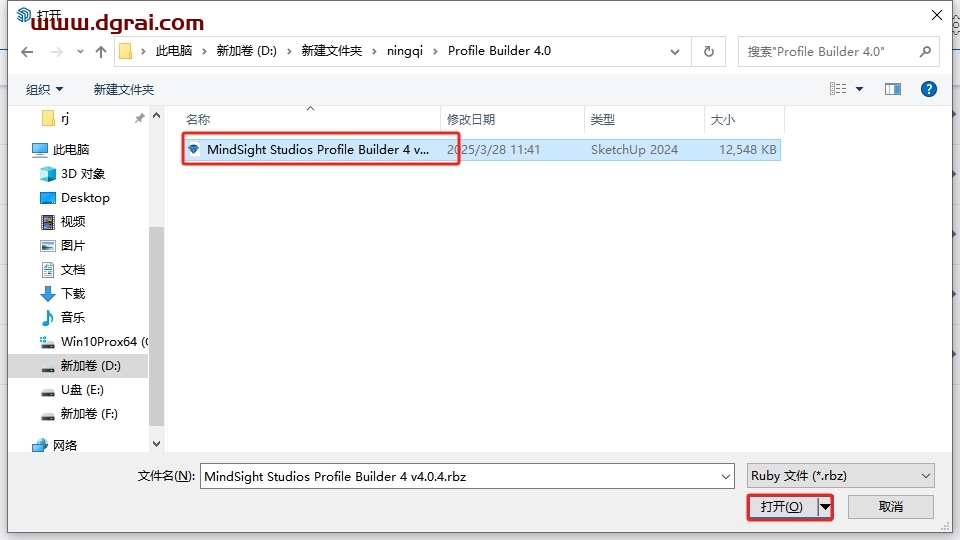Click the 取消 button
The height and width of the screenshot is (540, 960).
(x=891, y=507)
